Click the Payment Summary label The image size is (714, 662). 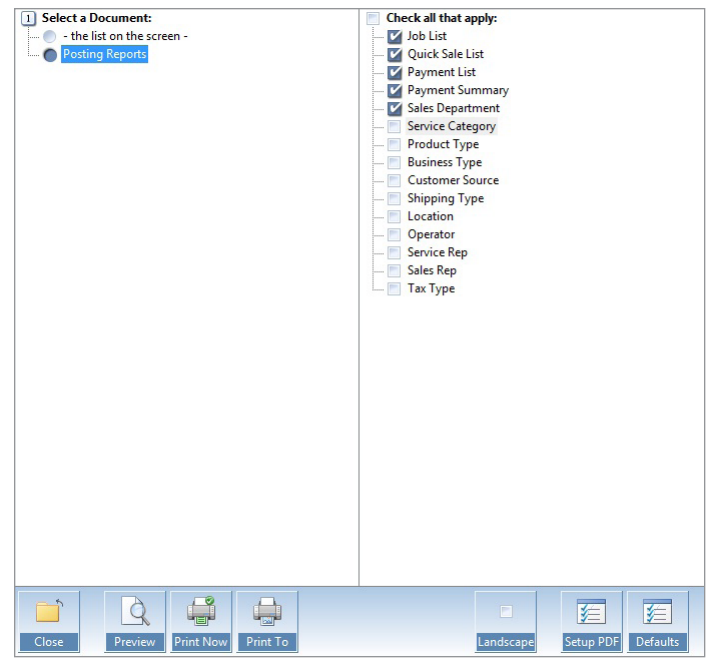click(458, 90)
